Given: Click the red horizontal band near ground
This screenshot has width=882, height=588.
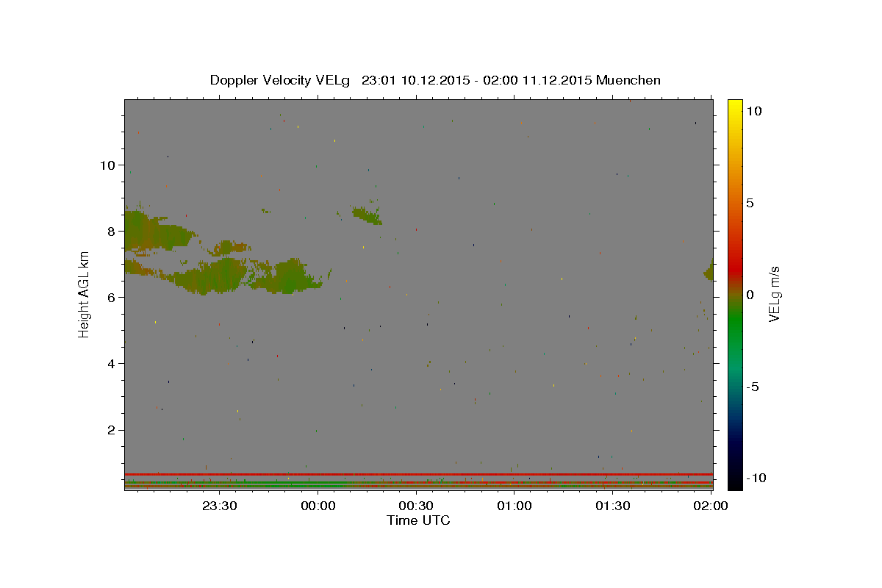Looking at the screenshot, I should [x=418, y=474].
